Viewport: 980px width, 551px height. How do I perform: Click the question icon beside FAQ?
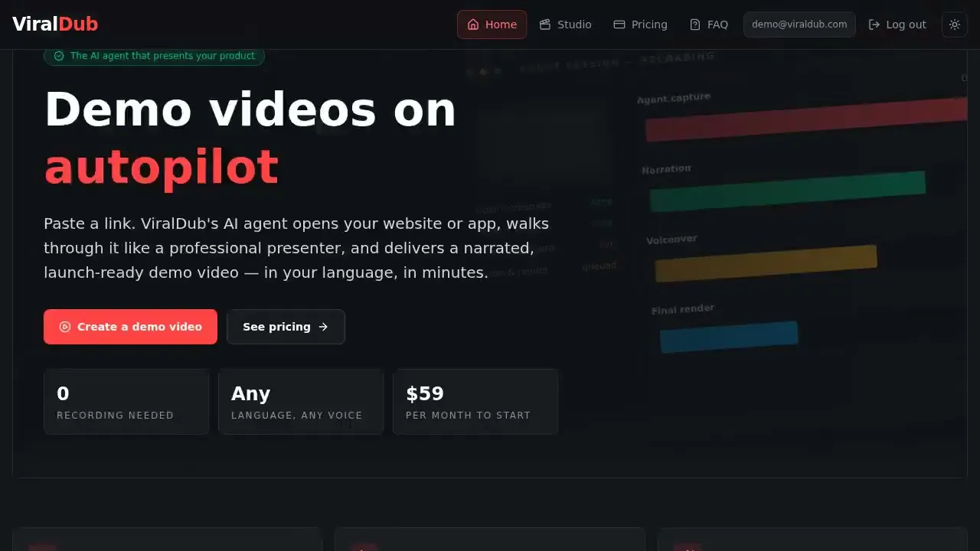pyautogui.click(x=695, y=24)
